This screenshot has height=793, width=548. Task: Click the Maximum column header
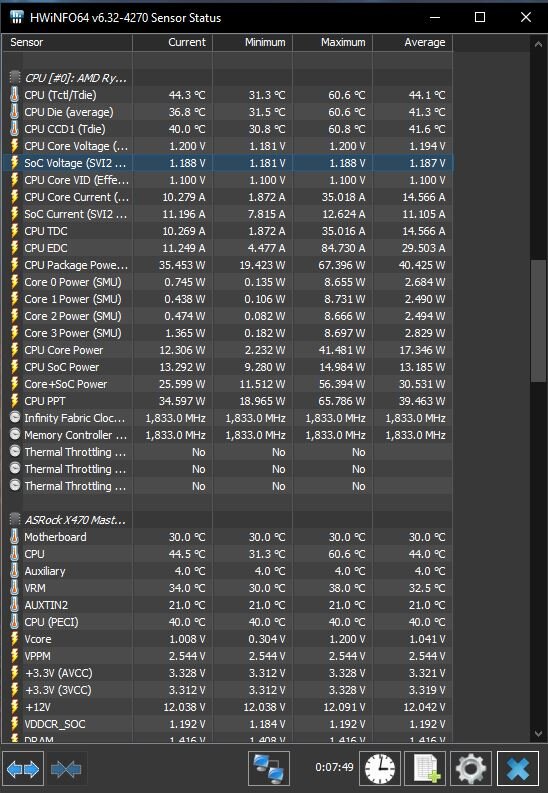(333, 42)
